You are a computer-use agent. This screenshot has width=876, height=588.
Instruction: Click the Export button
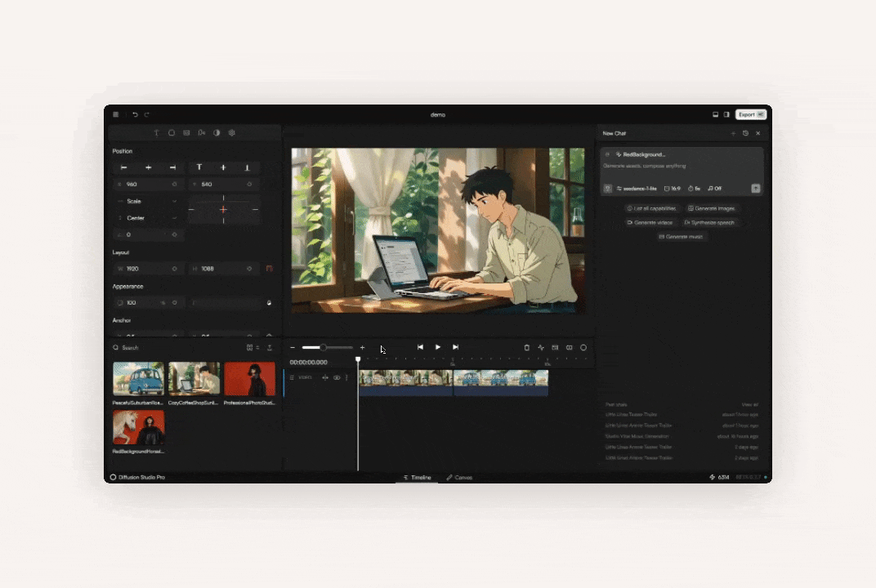pyautogui.click(x=749, y=114)
